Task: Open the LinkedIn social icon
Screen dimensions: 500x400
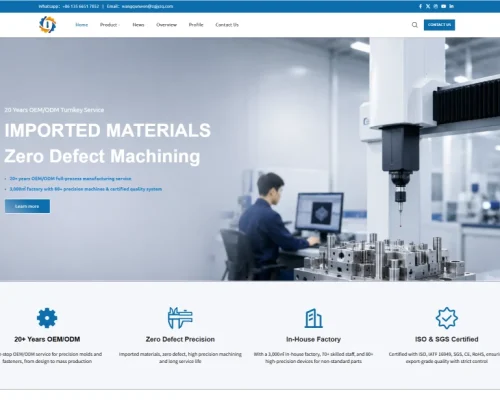Action: point(451,6)
